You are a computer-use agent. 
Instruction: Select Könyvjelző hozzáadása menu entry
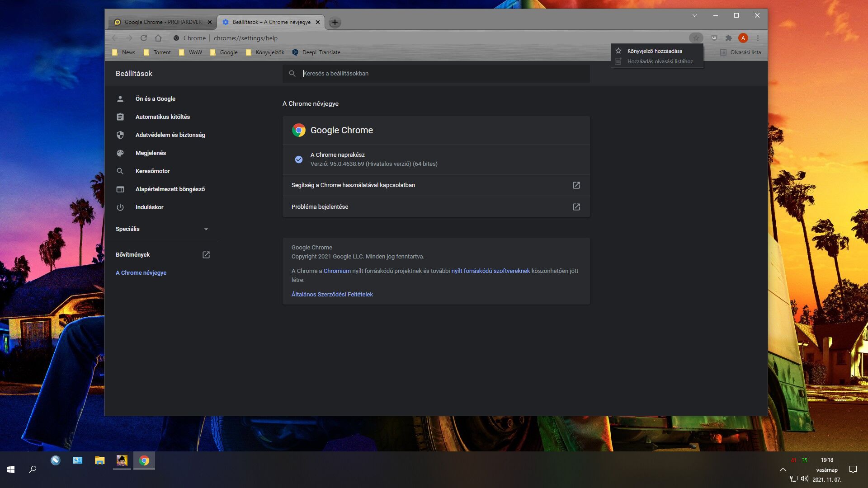click(x=654, y=51)
